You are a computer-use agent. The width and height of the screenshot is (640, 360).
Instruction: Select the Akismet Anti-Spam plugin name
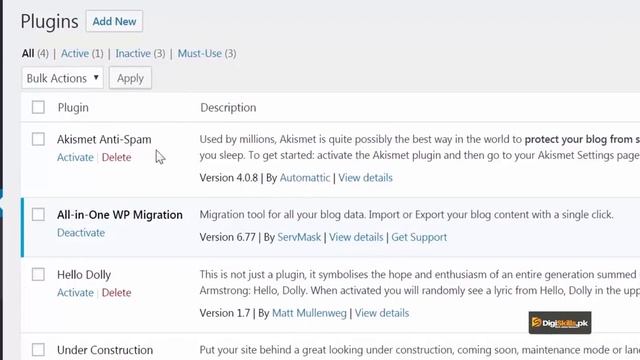[104, 140]
